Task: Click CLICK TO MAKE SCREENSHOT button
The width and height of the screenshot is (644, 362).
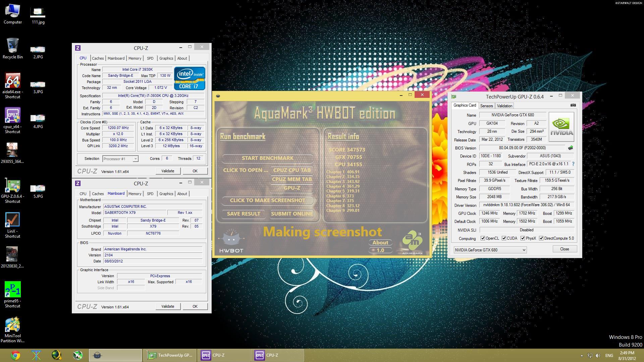Action: (267, 200)
